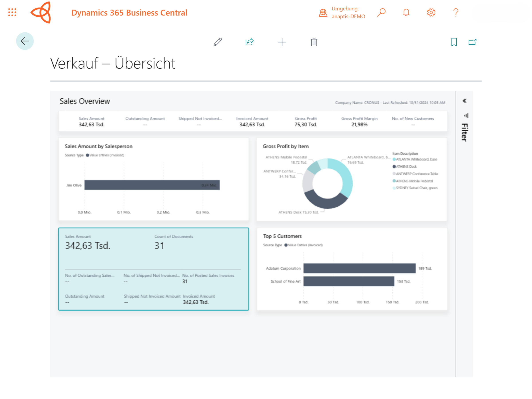Click the Gross Profit Margin KPI
The image size is (532, 399).
(359, 121)
